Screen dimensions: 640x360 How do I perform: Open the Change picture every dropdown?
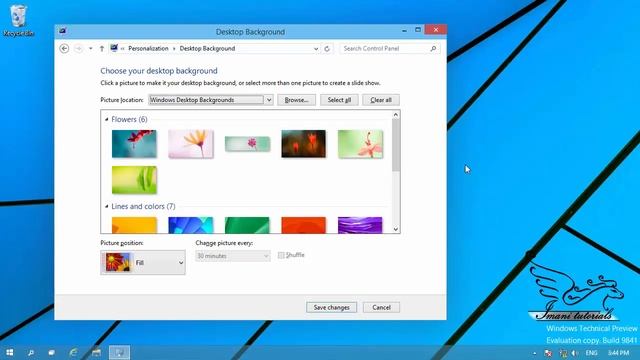pos(233,256)
